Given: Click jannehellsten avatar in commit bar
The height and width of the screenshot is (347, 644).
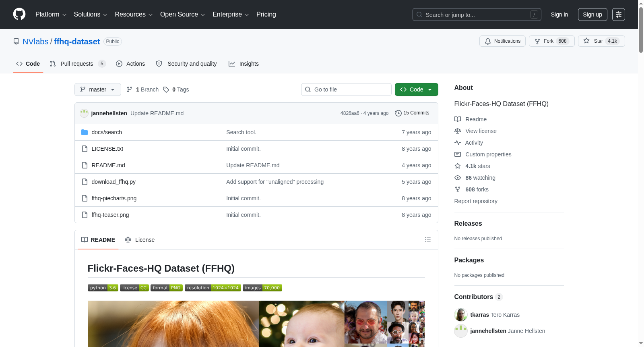Looking at the screenshot, I should pyautogui.click(x=84, y=113).
